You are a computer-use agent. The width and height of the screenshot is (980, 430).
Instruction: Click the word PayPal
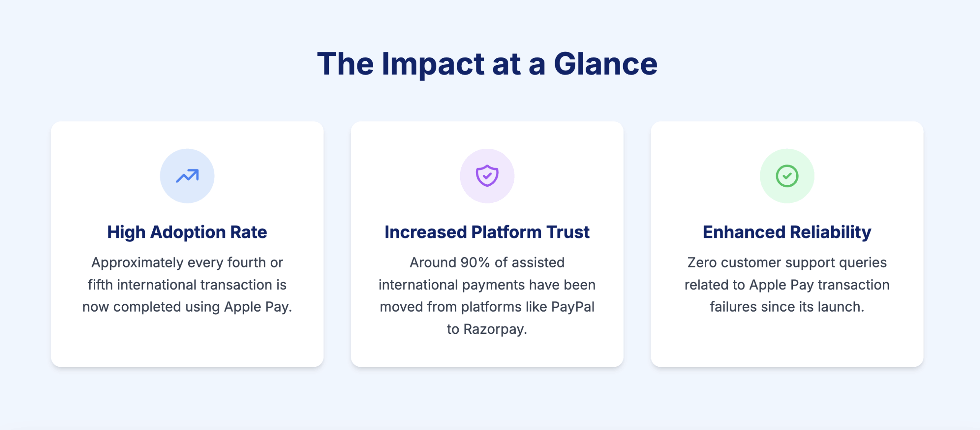point(573,307)
